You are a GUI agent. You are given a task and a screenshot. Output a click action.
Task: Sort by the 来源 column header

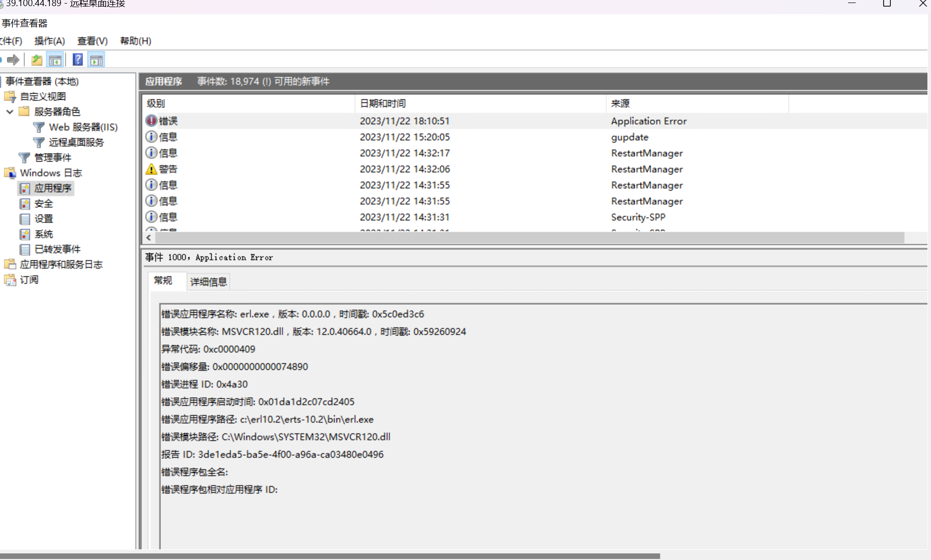(697, 103)
